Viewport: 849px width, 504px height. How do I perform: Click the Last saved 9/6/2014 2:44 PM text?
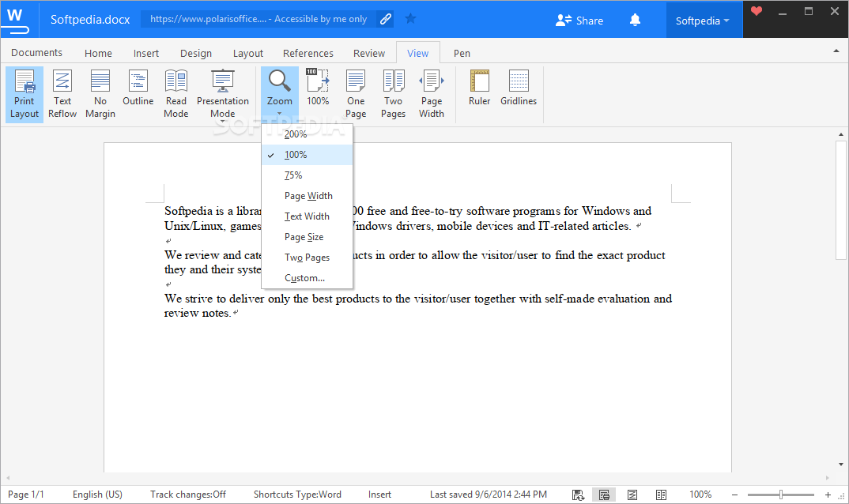point(489,495)
